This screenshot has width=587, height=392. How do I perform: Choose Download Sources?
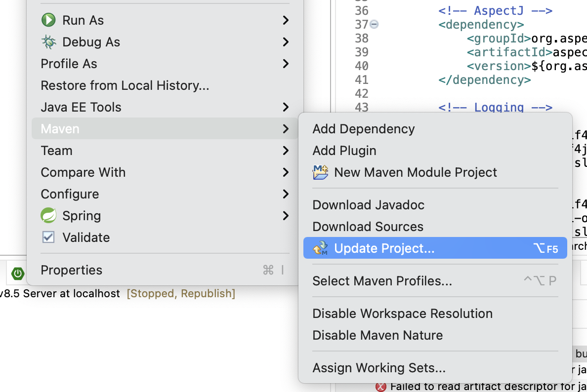435,227
